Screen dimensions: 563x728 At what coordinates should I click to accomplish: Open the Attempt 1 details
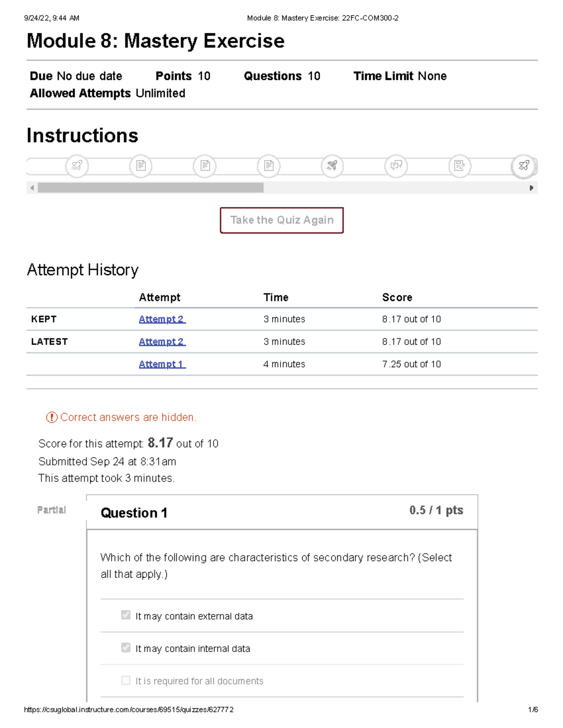[161, 364]
